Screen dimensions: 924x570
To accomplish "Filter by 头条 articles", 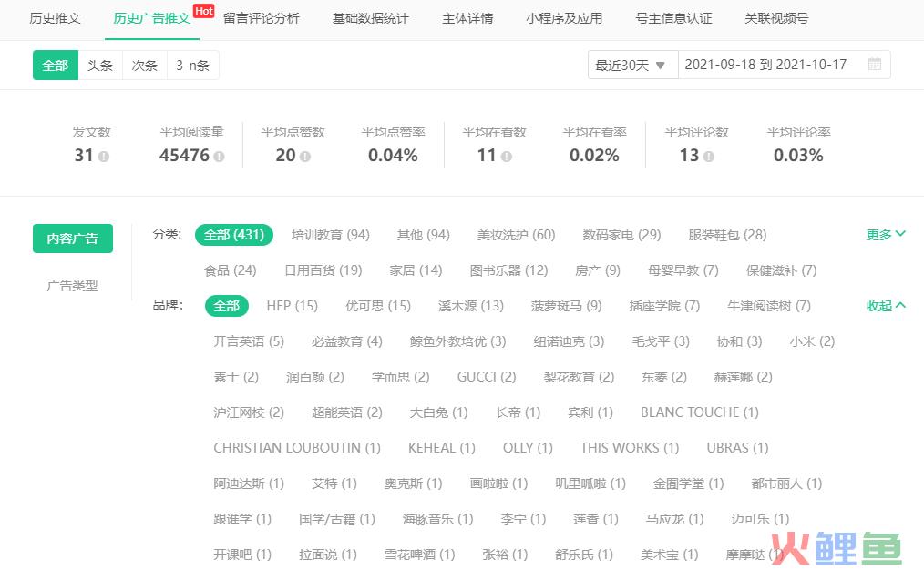I will [99, 66].
